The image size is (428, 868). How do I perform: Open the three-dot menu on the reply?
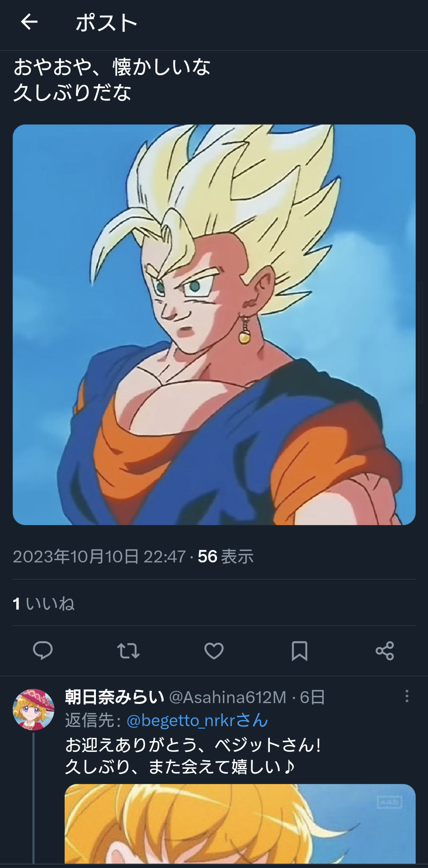click(407, 696)
